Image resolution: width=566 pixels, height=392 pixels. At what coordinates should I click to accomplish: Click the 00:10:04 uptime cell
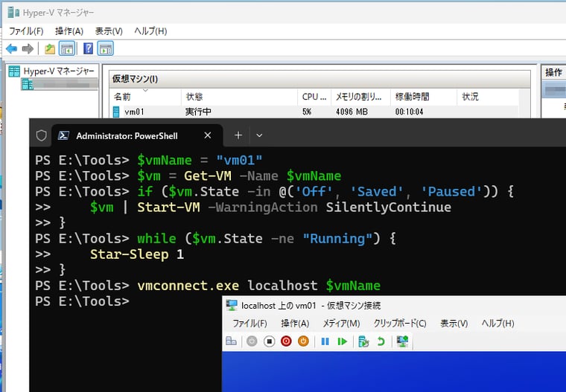click(409, 112)
